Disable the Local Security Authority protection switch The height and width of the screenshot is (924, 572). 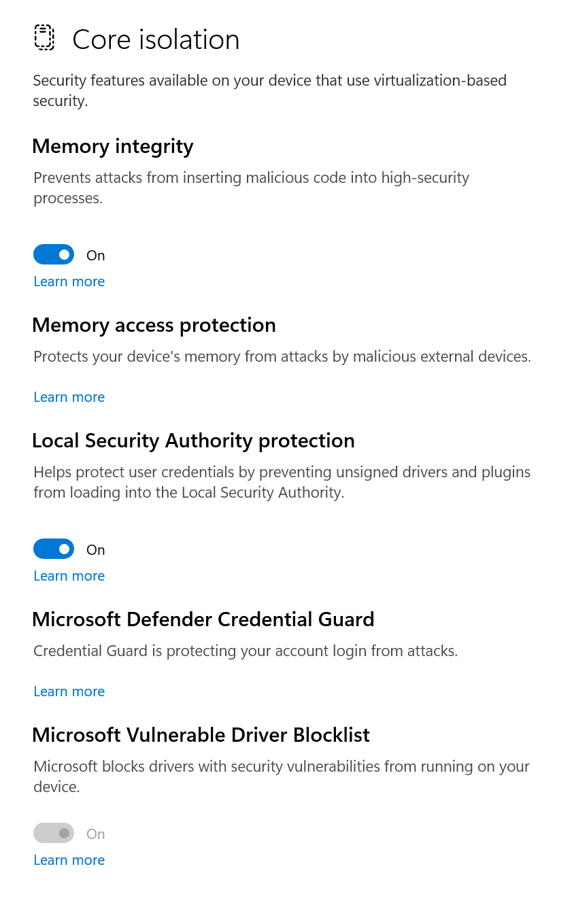point(54,549)
